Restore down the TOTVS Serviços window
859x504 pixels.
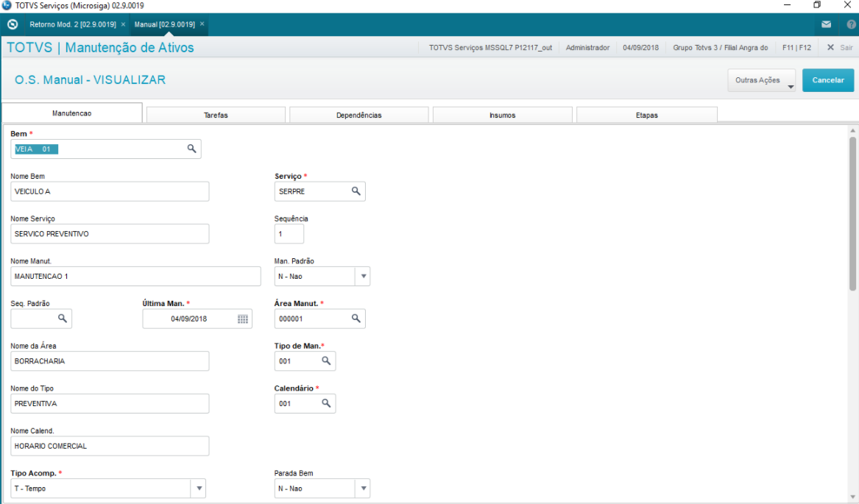(x=817, y=5)
